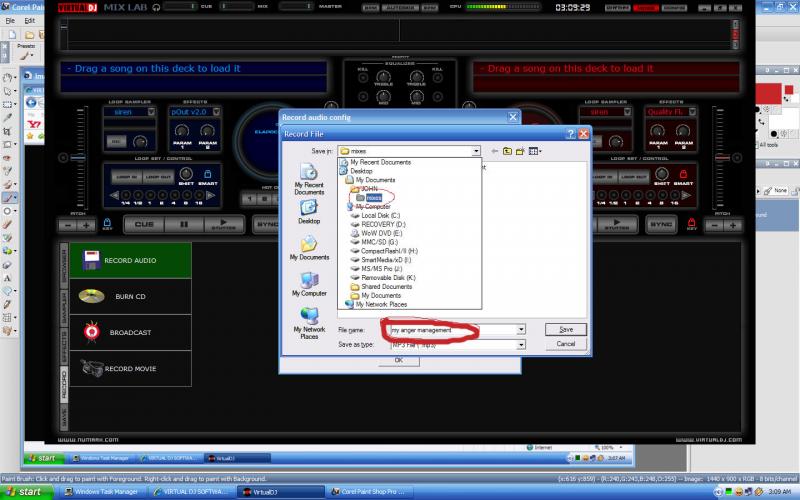The image size is (800, 500).
Task: Switch to the vertical SAMPLER tab
Action: (64, 308)
